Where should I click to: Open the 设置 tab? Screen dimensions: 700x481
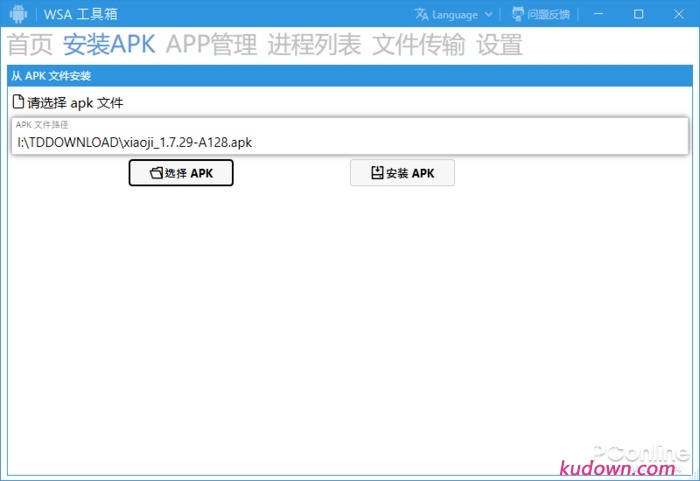(499, 45)
